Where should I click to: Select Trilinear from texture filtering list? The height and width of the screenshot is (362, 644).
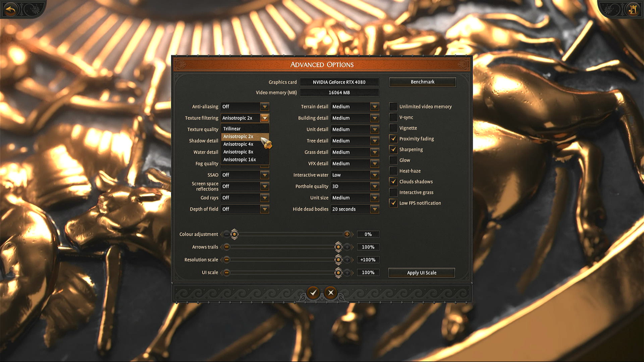(x=245, y=129)
